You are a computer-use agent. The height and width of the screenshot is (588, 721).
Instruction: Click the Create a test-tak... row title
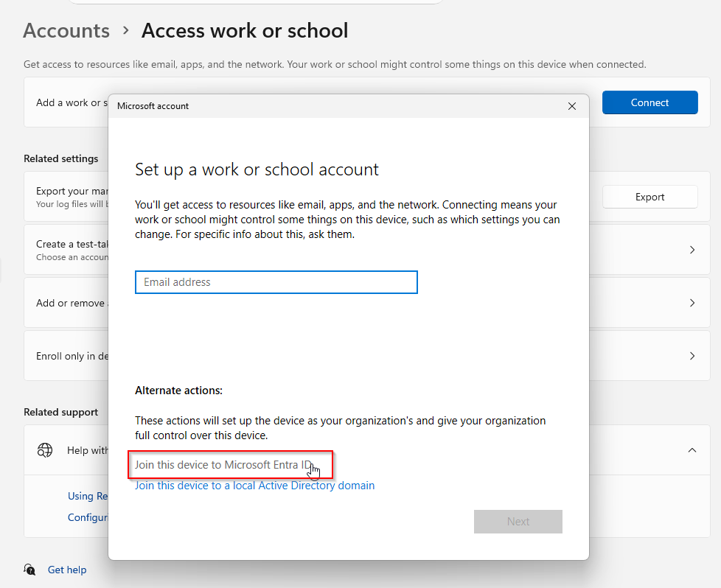(x=72, y=244)
